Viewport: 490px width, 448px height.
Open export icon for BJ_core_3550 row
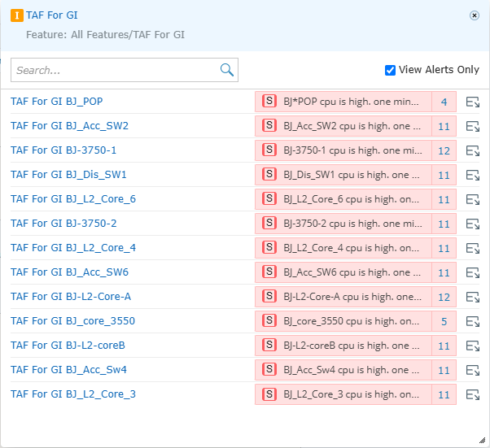[x=472, y=321]
